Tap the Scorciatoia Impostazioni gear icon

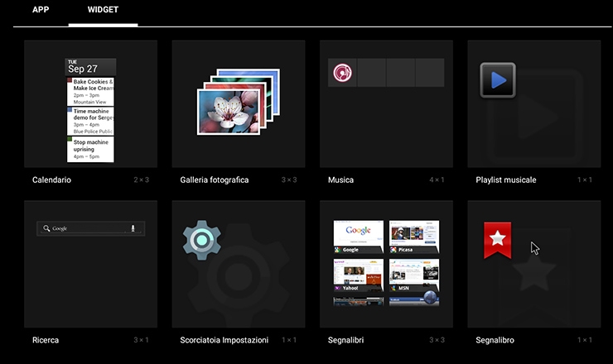(x=201, y=240)
